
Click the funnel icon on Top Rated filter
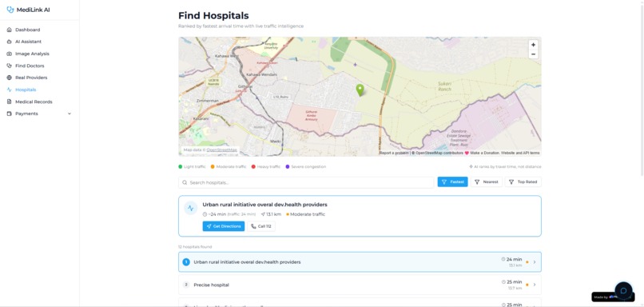click(x=511, y=181)
